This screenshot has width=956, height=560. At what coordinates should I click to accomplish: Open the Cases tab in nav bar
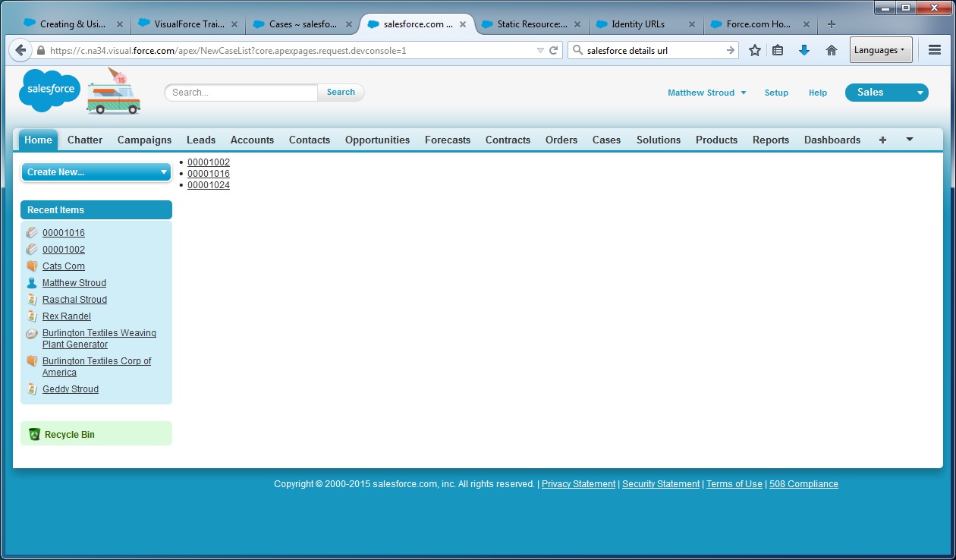pyautogui.click(x=606, y=140)
